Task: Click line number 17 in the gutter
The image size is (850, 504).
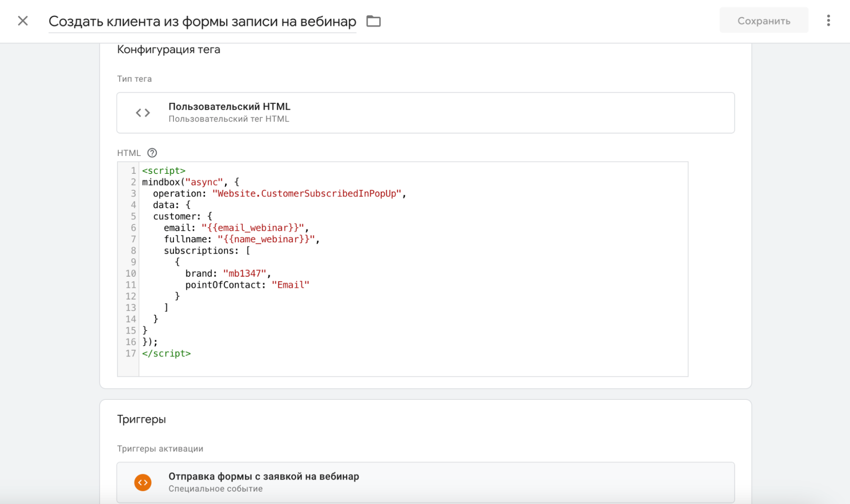Action: tap(131, 354)
